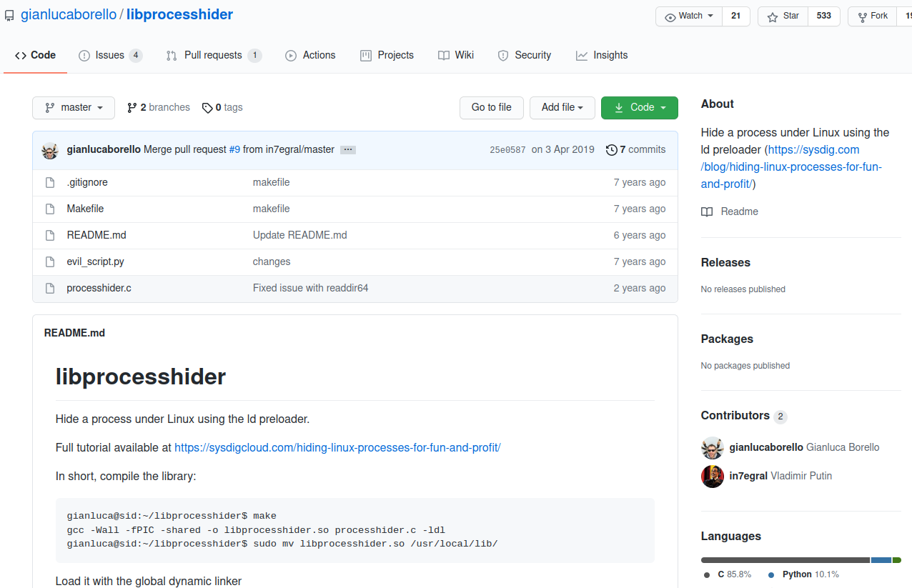
Task: Open the Packages heading link
Action: (x=727, y=339)
